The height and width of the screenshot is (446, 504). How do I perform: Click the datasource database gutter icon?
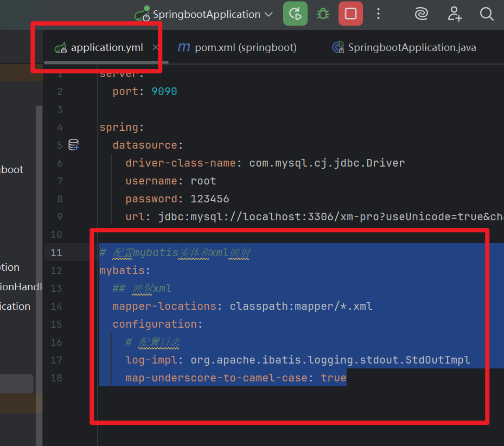click(x=74, y=145)
